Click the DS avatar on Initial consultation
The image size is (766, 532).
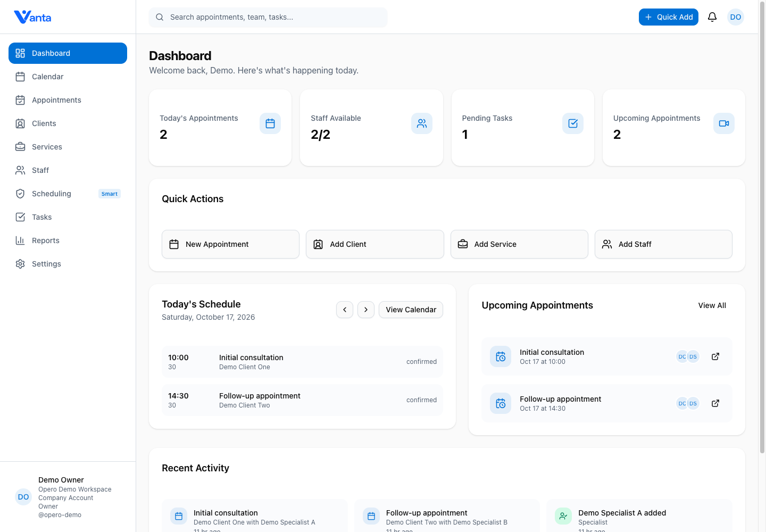[693, 356]
